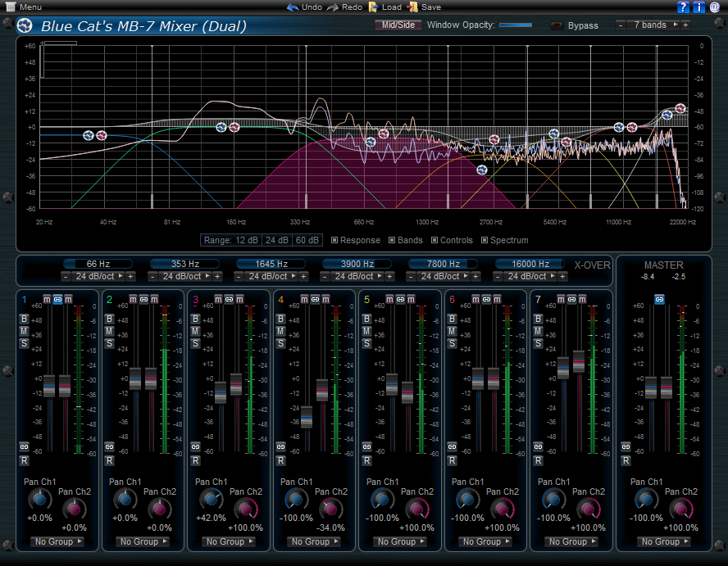Click the minus button next to 7 bands
The height and width of the screenshot is (566, 728).
coord(621,25)
